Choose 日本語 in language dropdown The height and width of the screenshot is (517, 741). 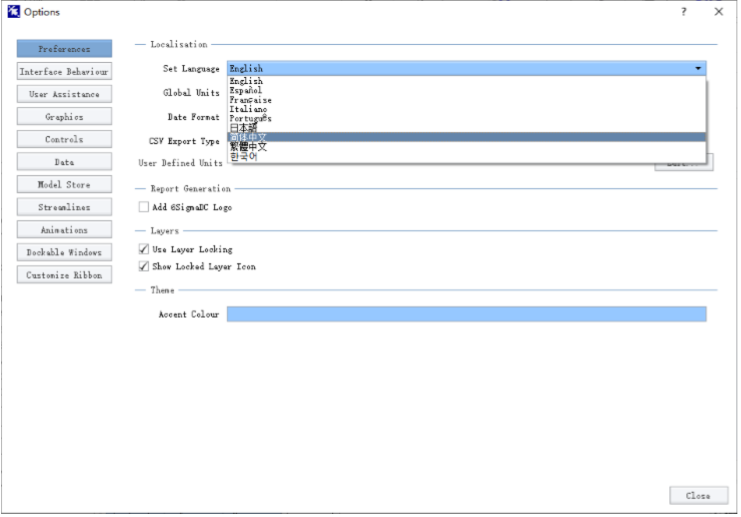click(244, 128)
